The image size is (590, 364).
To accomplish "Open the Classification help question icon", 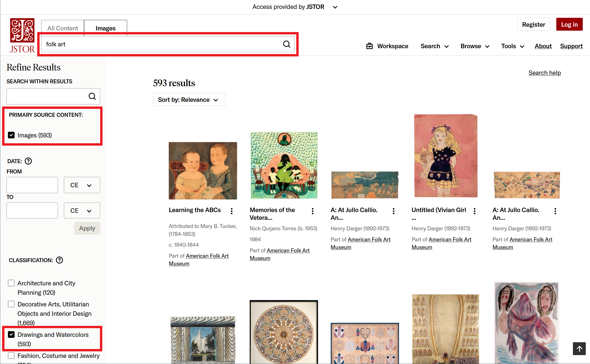I will pyautogui.click(x=59, y=260).
